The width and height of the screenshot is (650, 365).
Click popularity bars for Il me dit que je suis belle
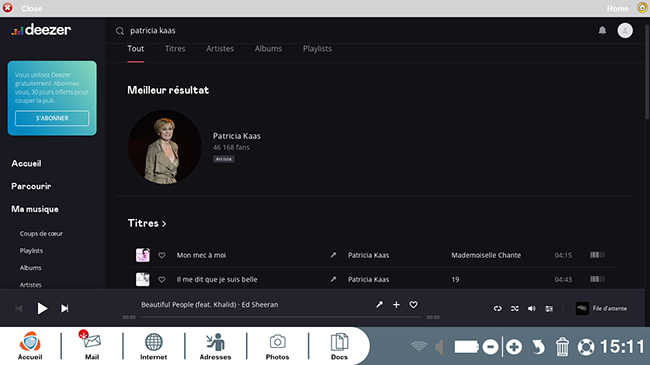click(x=597, y=279)
